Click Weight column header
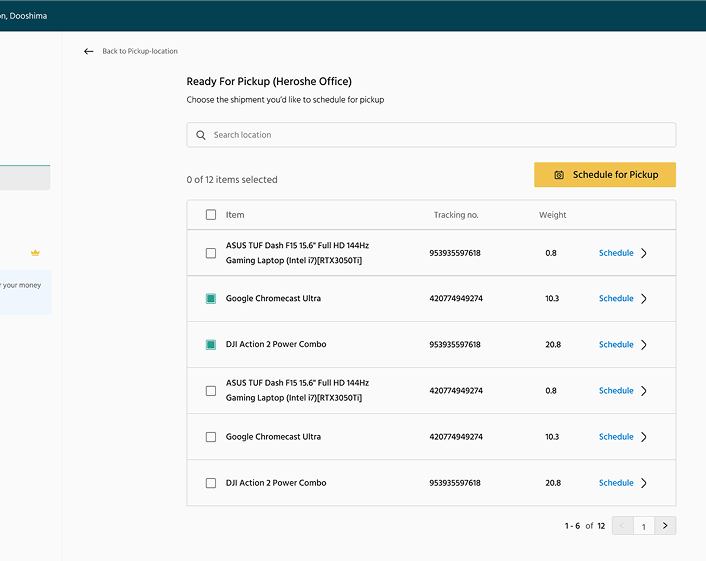The image size is (706, 561). coord(552,215)
